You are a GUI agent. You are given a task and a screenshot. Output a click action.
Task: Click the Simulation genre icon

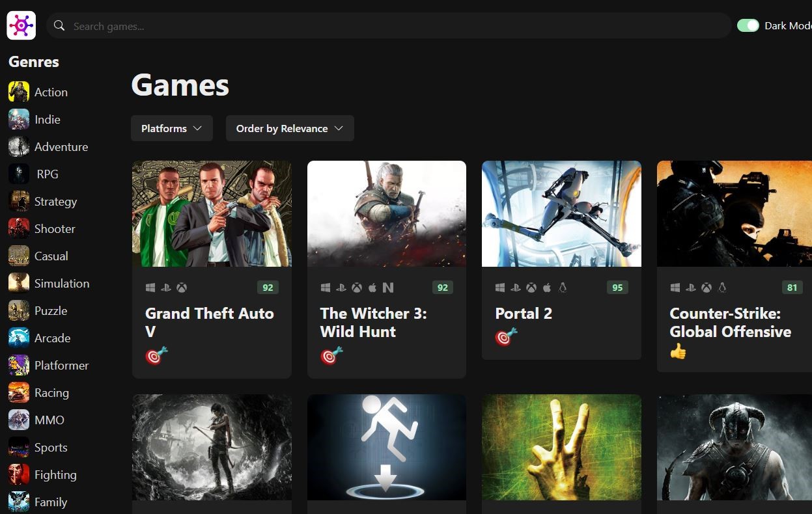coord(19,283)
